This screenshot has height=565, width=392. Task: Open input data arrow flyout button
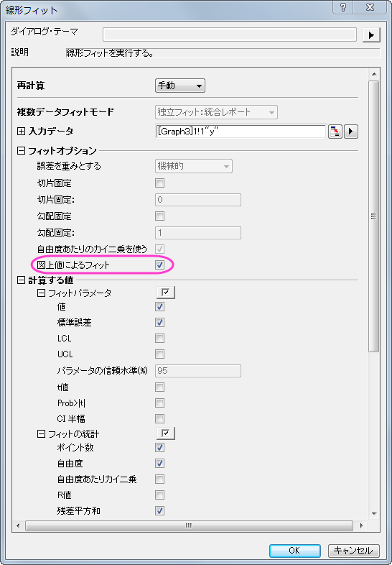click(x=351, y=132)
